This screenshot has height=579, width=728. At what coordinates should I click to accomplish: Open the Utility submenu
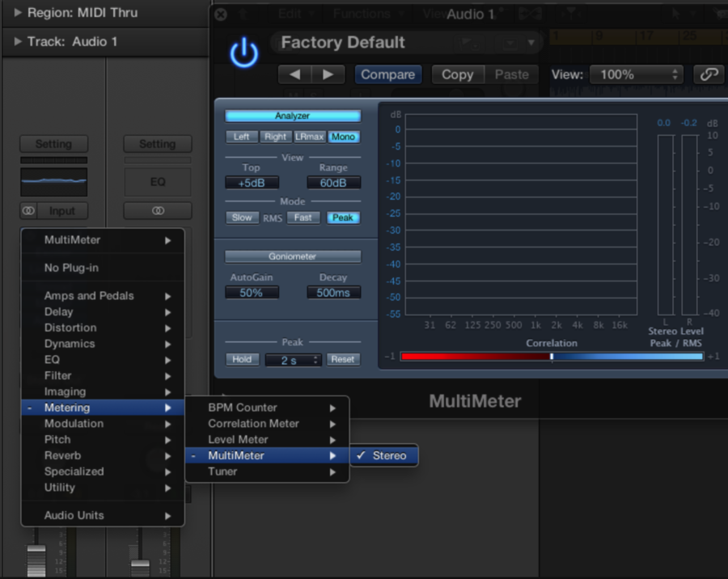pos(103,488)
